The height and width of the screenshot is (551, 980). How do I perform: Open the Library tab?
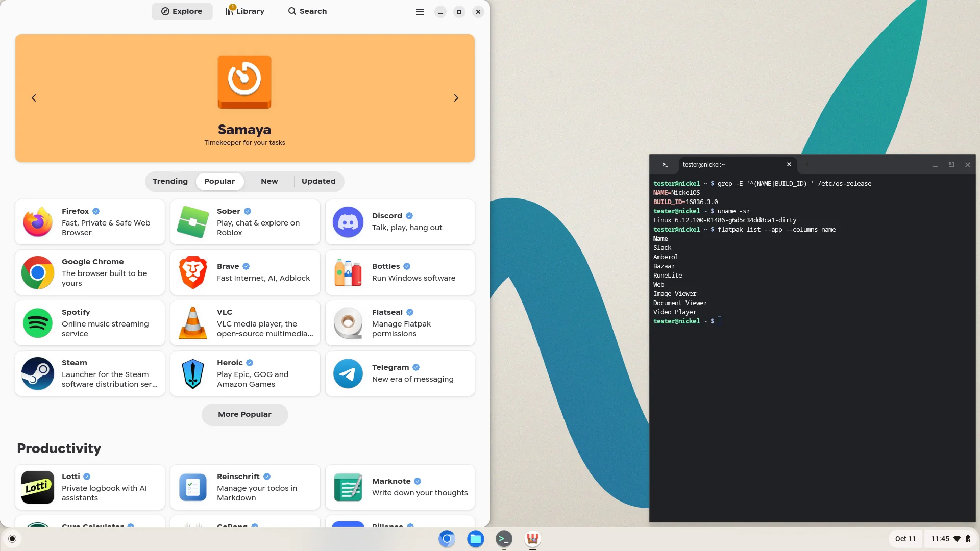pyautogui.click(x=245, y=11)
